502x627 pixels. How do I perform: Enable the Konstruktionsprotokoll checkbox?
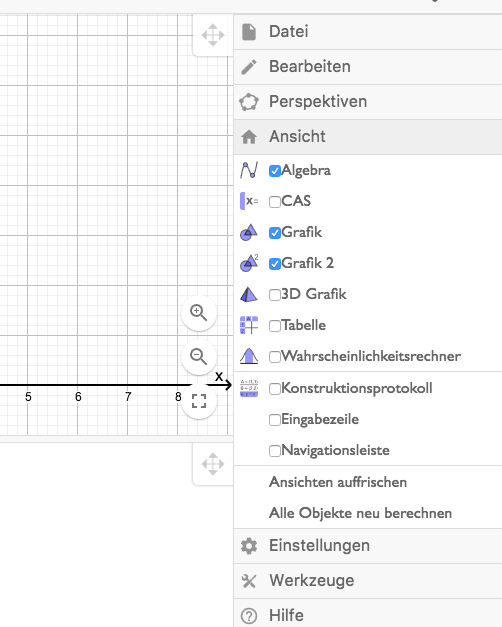[x=275, y=389]
